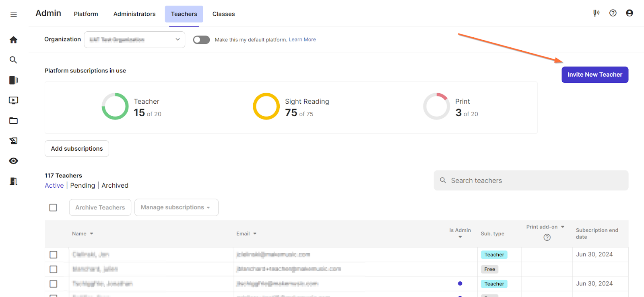
Task: Click the search icon in teachers field
Action: click(x=443, y=180)
